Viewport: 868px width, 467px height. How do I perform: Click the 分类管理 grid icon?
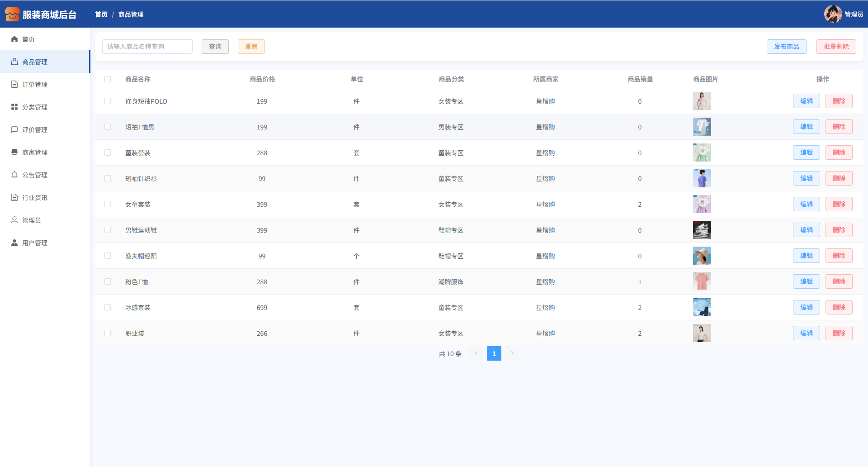pos(14,107)
